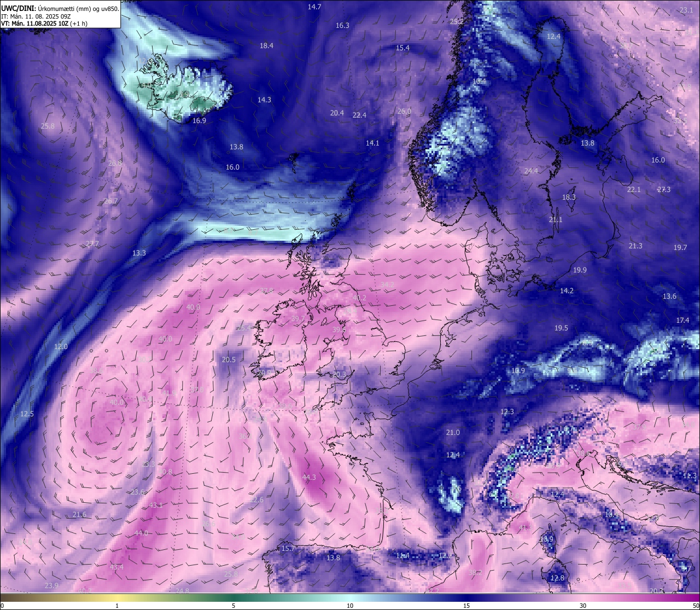Click the 27.7 value in western Atlantic

(92, 244)
